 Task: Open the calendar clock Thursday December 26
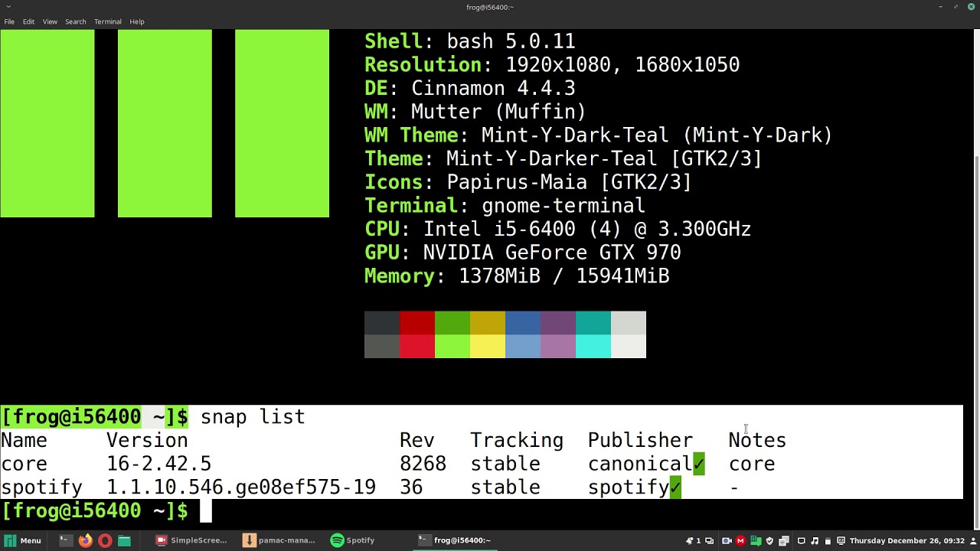tap(907, 541)
